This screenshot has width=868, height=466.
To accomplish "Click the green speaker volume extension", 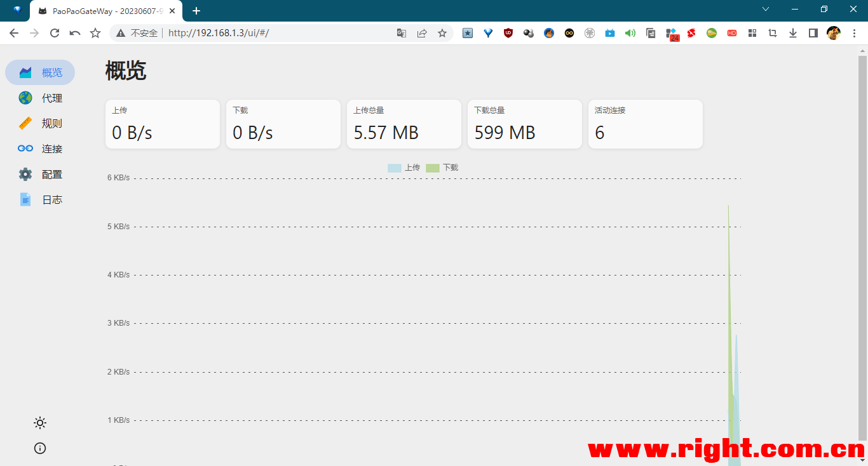I will [x=630, y=33].
